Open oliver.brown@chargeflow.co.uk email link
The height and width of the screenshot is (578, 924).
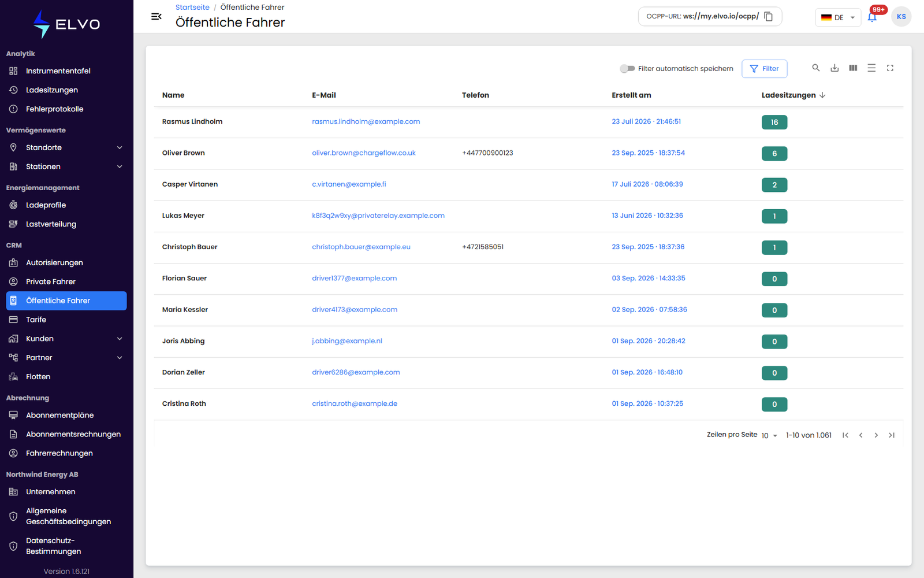tap(364, 153)
